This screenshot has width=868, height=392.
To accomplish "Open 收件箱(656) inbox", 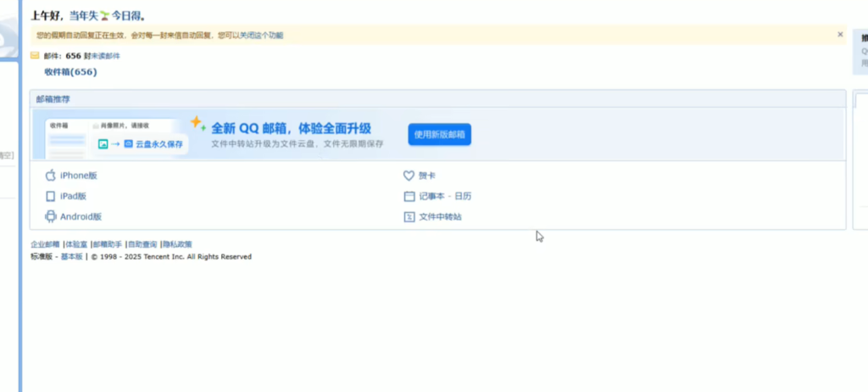I will 71,72.
